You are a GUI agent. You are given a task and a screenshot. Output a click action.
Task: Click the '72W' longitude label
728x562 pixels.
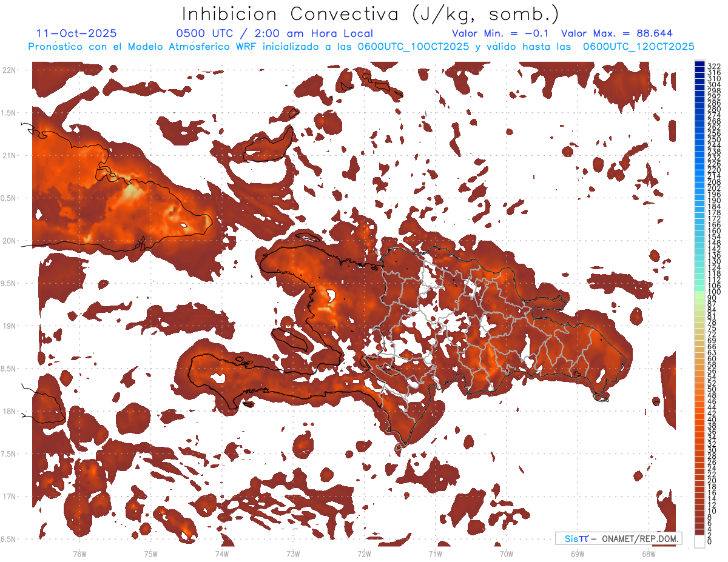click(364, 554)
